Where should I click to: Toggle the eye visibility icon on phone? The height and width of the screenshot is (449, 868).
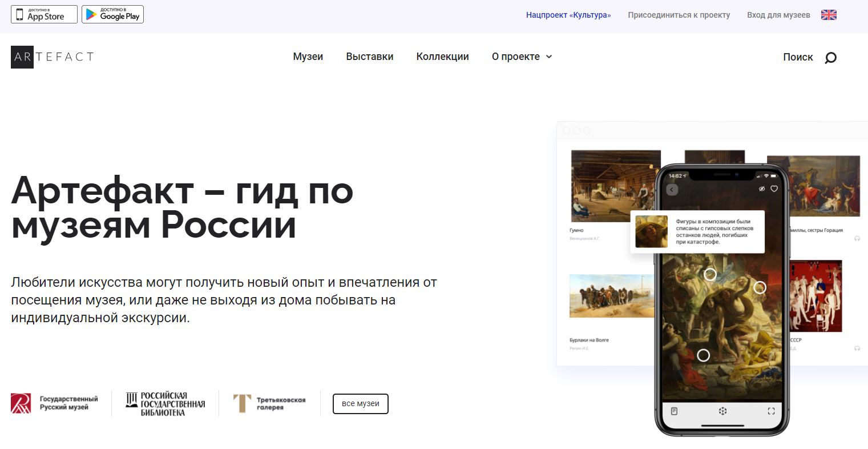[761, 189]
